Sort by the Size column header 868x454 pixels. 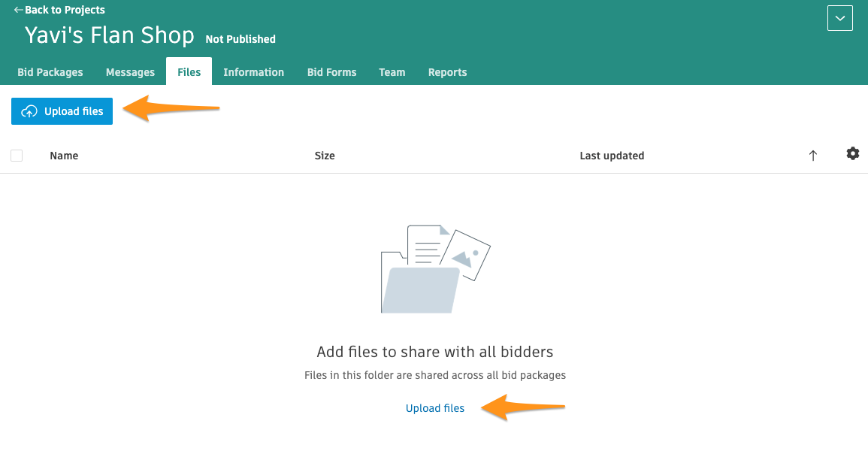coord(325,156)
